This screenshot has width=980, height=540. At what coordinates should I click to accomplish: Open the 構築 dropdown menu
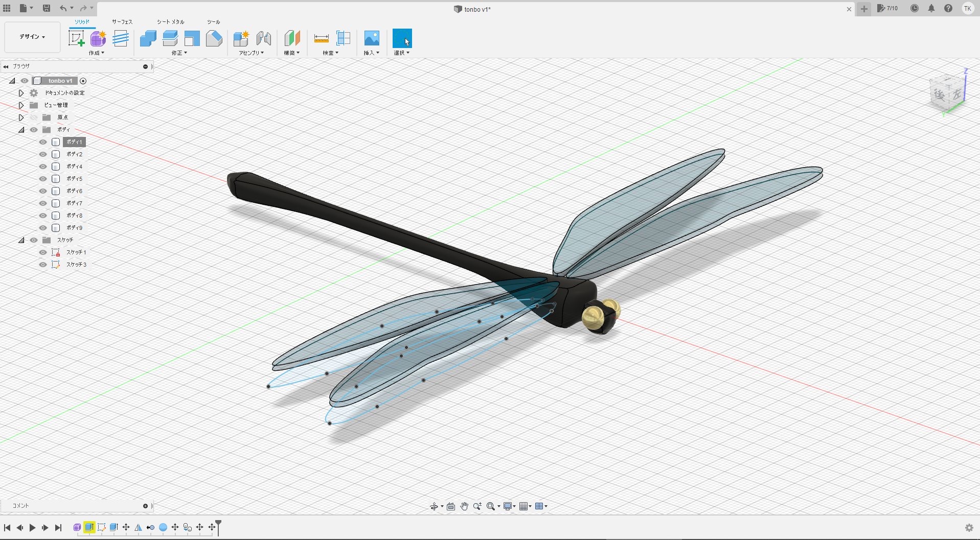pyautogui.click(x=292, y=53)
